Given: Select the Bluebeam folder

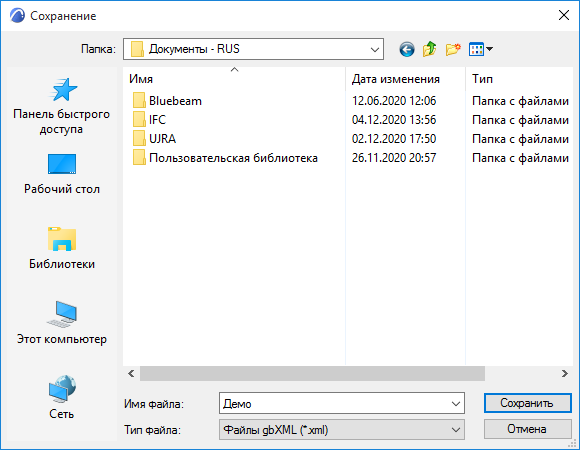Looking at the screenshot, I should [x=168, y=101].
